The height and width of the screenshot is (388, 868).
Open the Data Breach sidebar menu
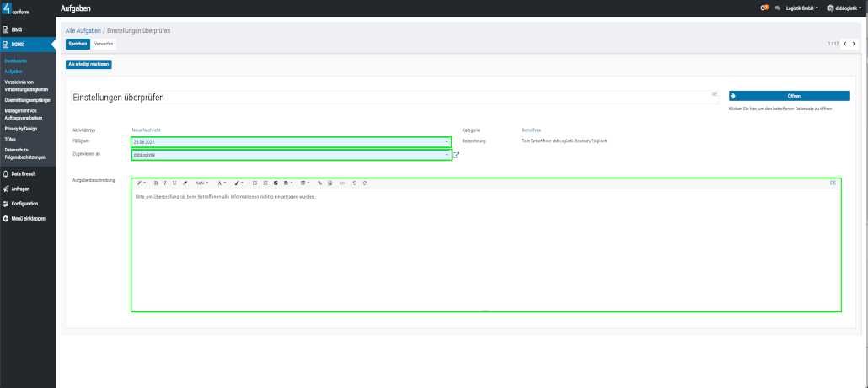(23, 173)
